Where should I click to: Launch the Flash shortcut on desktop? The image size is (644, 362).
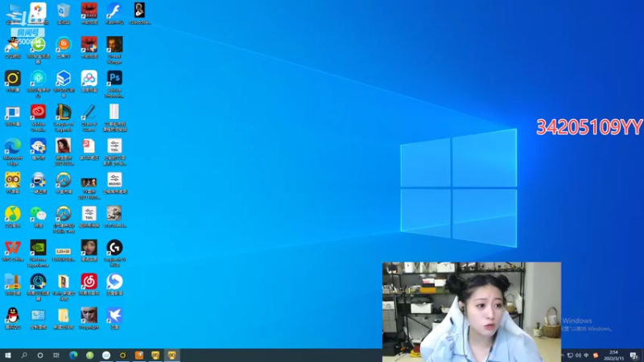[114, 14]
